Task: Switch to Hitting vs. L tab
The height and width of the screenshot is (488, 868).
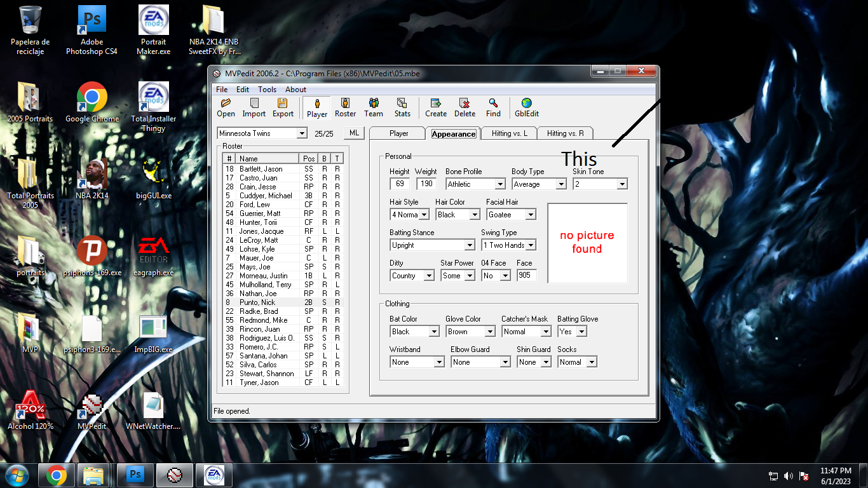Action: [x=510, y=133]
